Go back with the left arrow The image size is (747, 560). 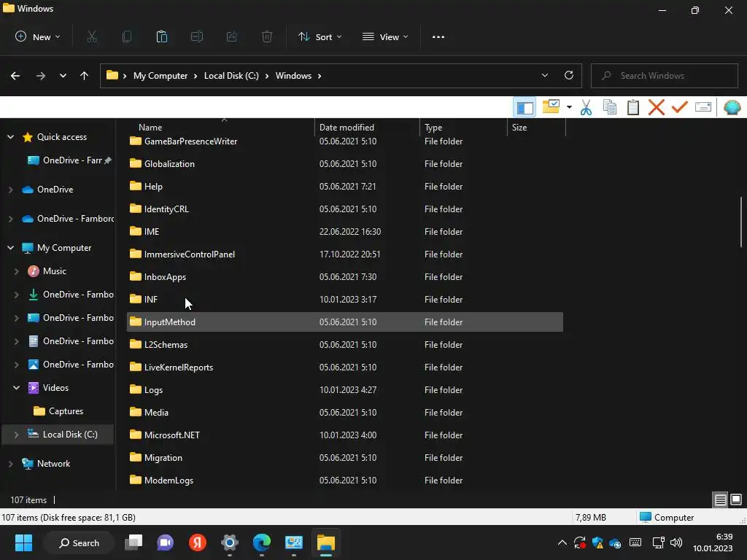15,76
